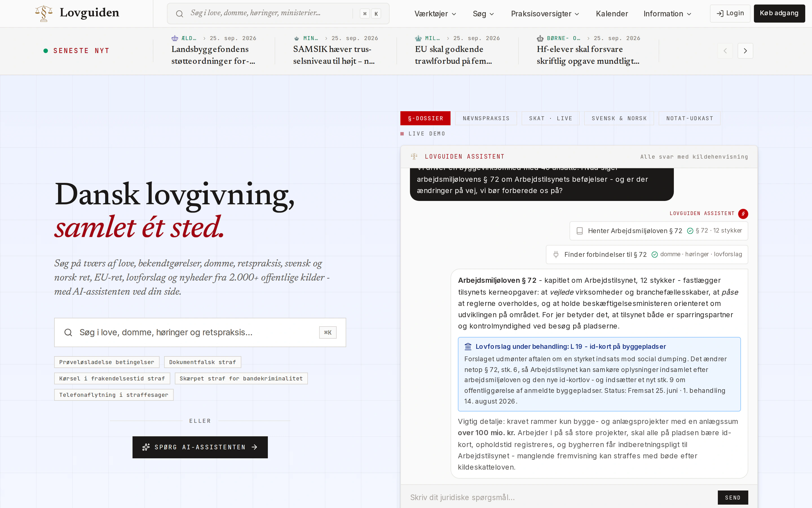Open the Information dropdown menu
This screenshot has width=812, height=508.
[667, 14]
